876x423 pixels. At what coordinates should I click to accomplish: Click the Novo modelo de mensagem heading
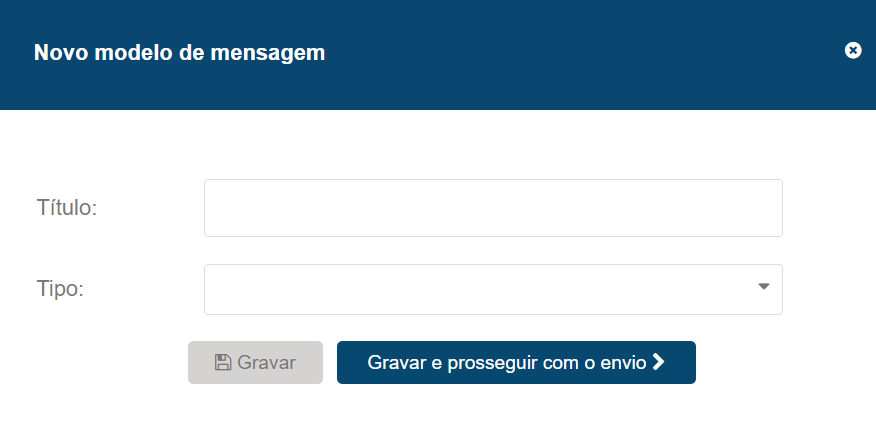(x=180, y=53)
